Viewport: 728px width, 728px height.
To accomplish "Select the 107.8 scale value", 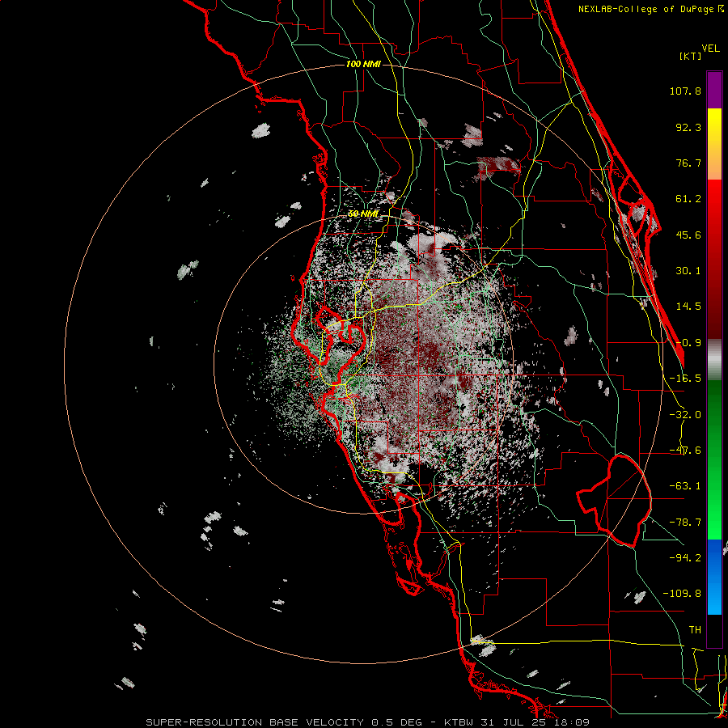I will [x=685, y=91].
